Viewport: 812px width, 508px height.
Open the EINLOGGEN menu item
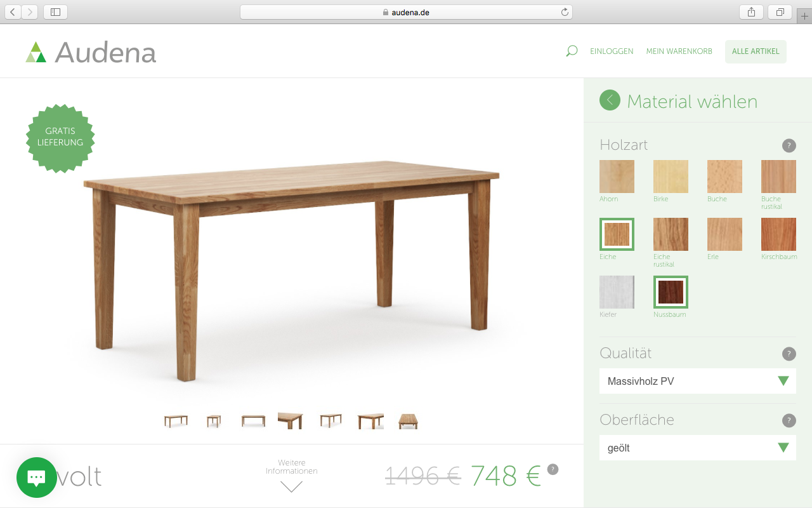click(612, 51)
